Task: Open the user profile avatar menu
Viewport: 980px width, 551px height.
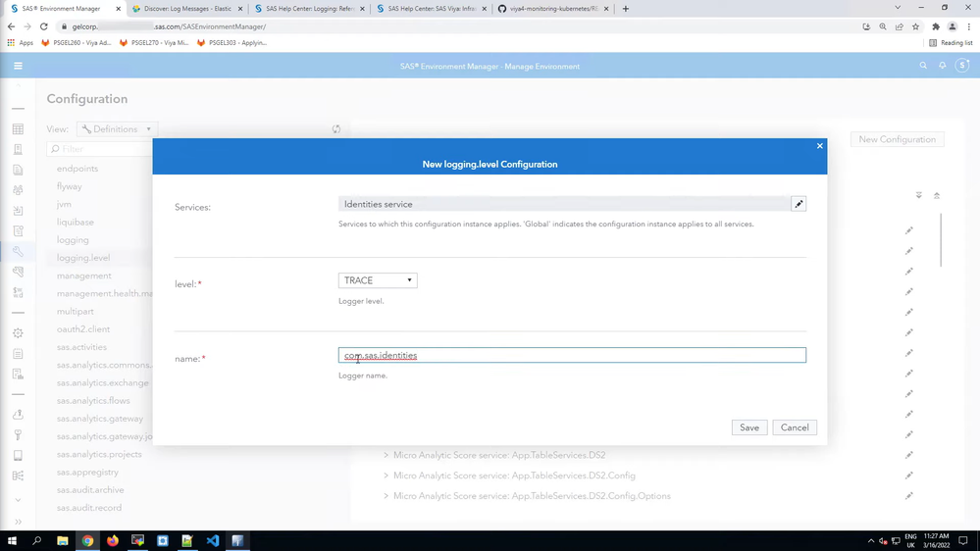Action: click(x=962, y=65)
